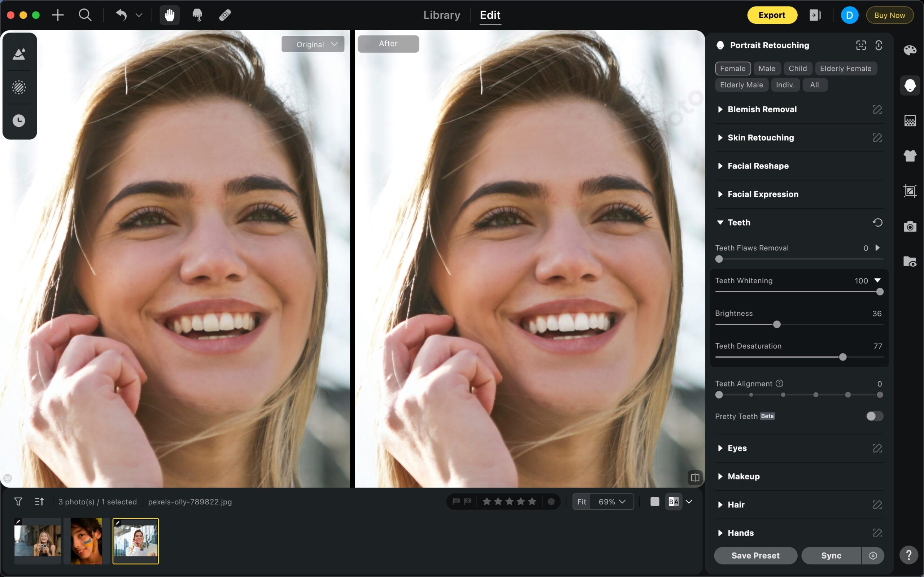Click the healing bandage tool icon
Viewport: 924px width, 577px height.
[225, 15]
